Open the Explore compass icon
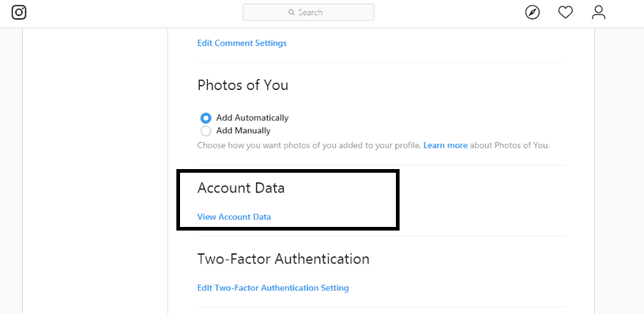The image size is (644, 314). tap(532, 12)
